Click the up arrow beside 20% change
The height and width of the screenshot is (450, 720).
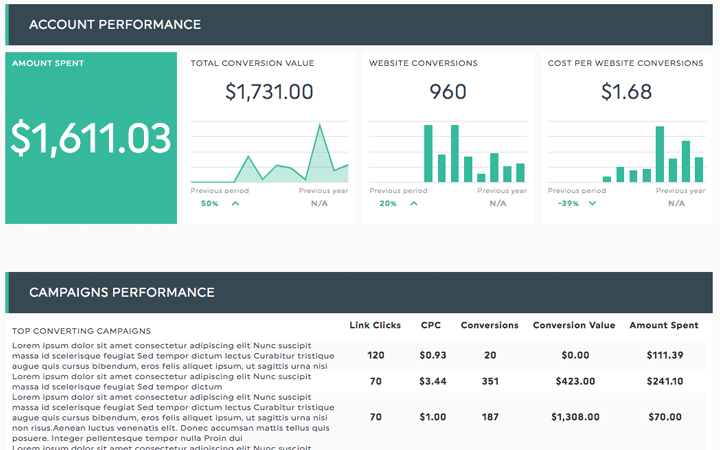pos(413,203)
